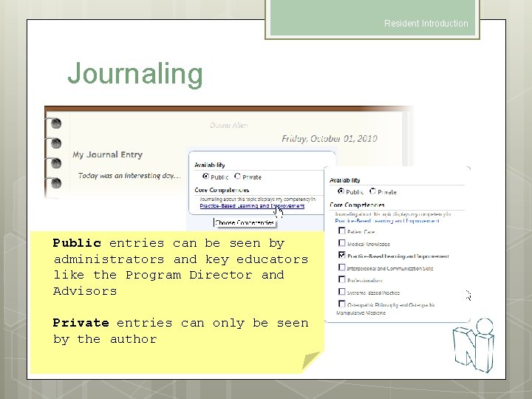532x399 pixels.
Task: Click the Journaling slide title
Action: coord(135,75)
